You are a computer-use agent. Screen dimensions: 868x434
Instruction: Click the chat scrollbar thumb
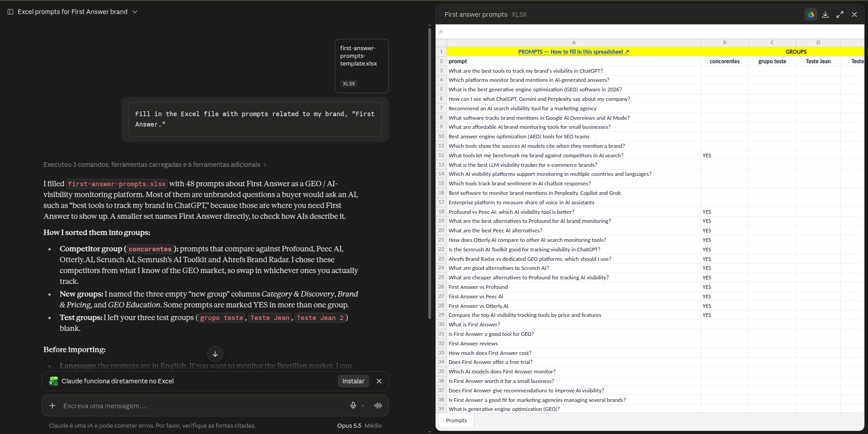click(430, 174)
